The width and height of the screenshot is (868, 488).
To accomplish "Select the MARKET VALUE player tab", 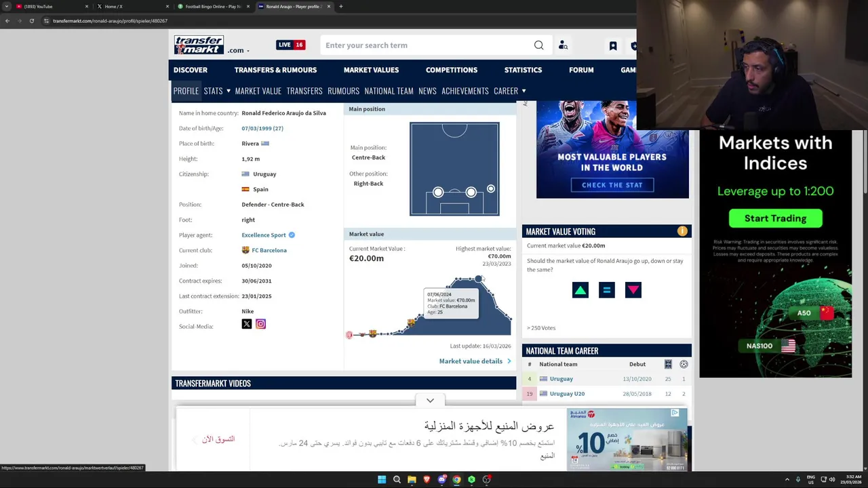I will click(258, 91).
